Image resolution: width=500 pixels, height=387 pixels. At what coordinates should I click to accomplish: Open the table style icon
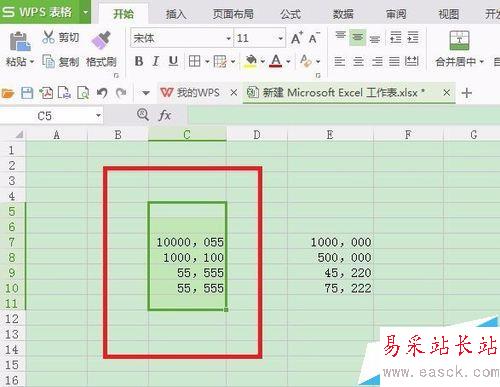pyautogui.click(x=220, y=61)
